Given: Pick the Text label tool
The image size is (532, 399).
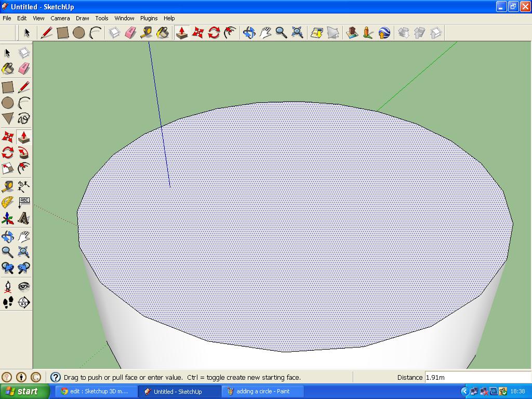Looking at the screenshot, I should (x=24, y=203).
